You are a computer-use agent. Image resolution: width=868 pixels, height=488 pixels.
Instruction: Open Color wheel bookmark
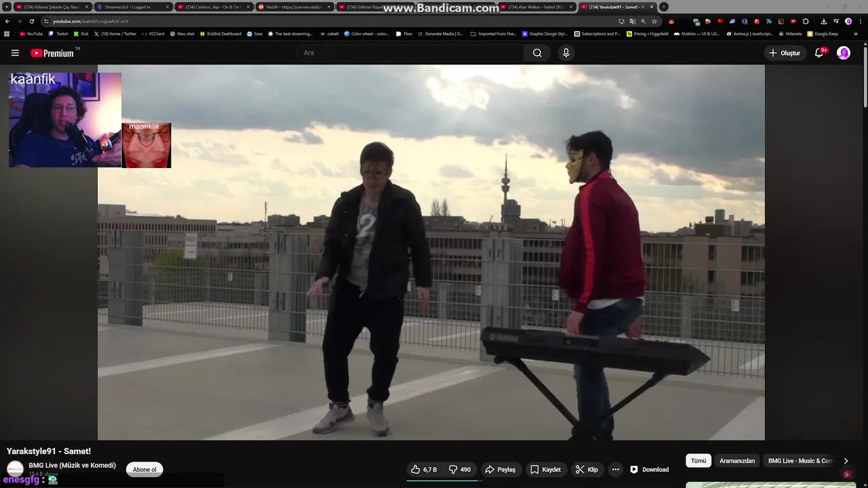point(367,33)
